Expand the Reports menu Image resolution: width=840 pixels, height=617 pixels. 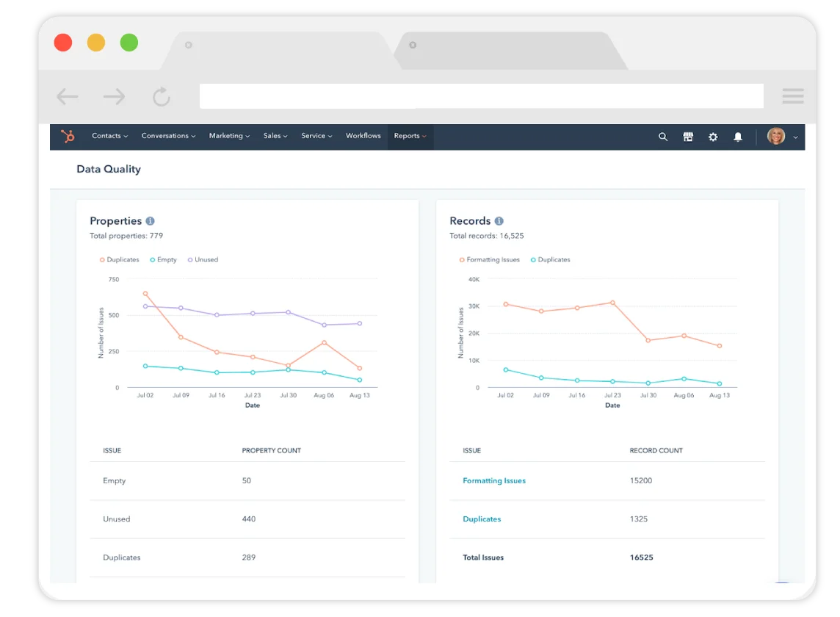(410, 136)
